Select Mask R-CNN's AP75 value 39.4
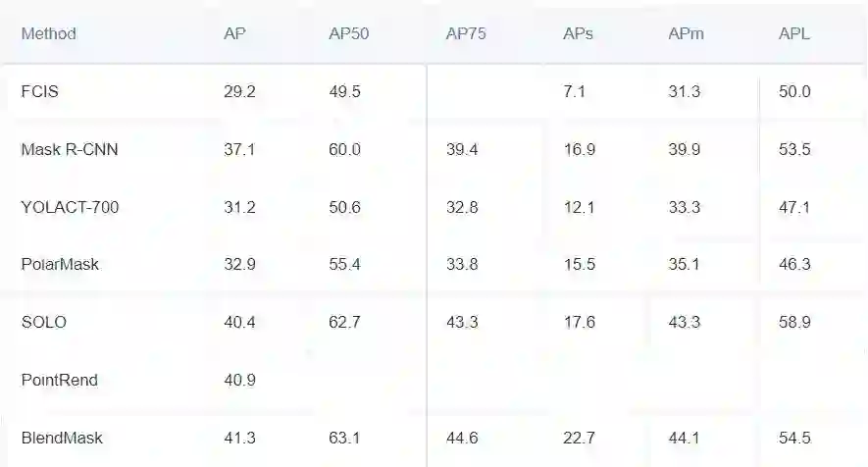 pos(462,149)
